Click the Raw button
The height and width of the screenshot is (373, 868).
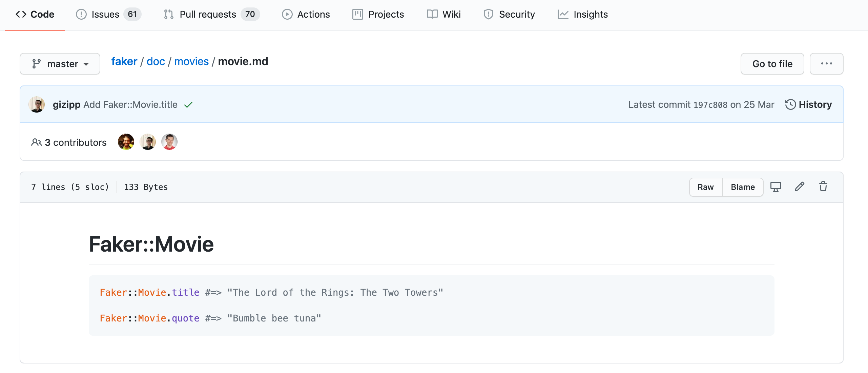[705, 187]
